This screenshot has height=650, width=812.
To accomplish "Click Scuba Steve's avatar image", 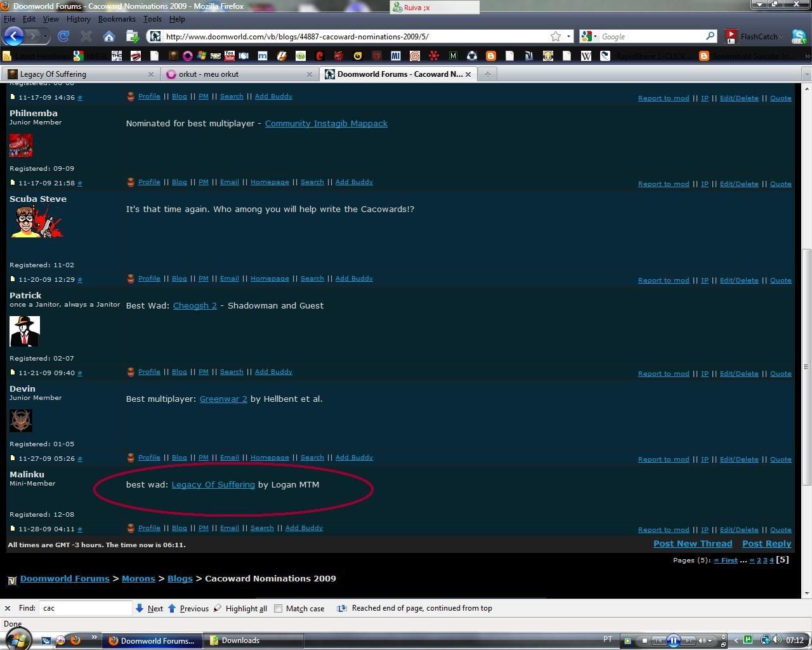I will point(36,222).
